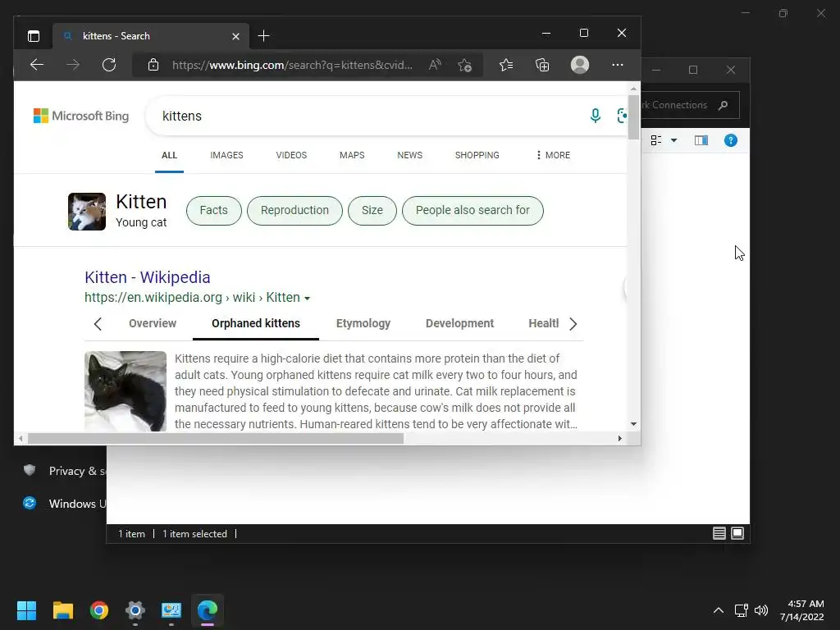The image size is (840, 630).
Task: Open the Windows Start menu
Action: [26, 610]
